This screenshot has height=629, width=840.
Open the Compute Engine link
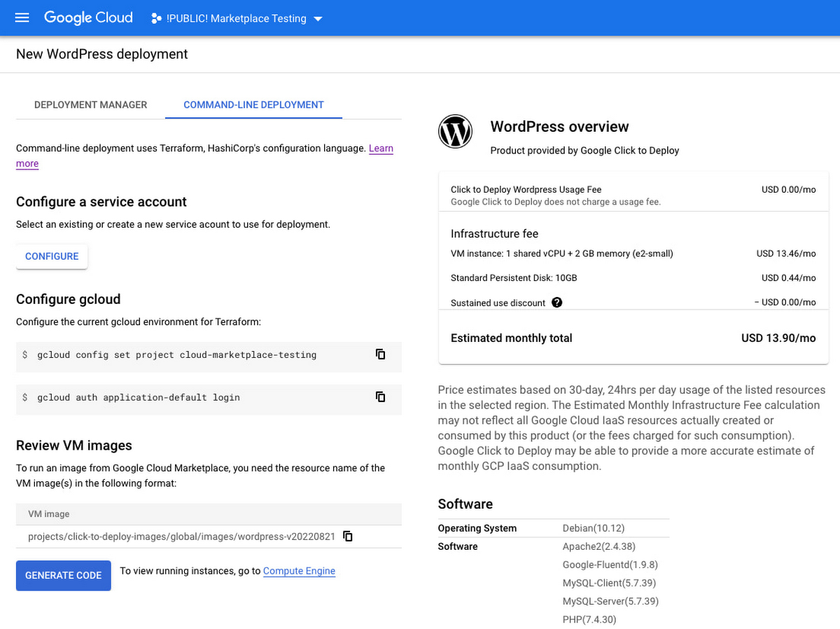point(299,571)
